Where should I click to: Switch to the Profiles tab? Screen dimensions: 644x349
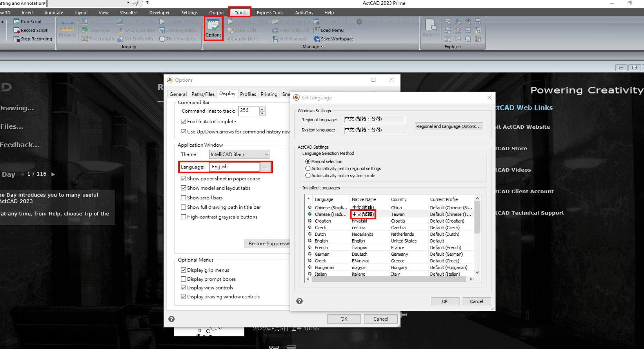[x=248, y=94]
